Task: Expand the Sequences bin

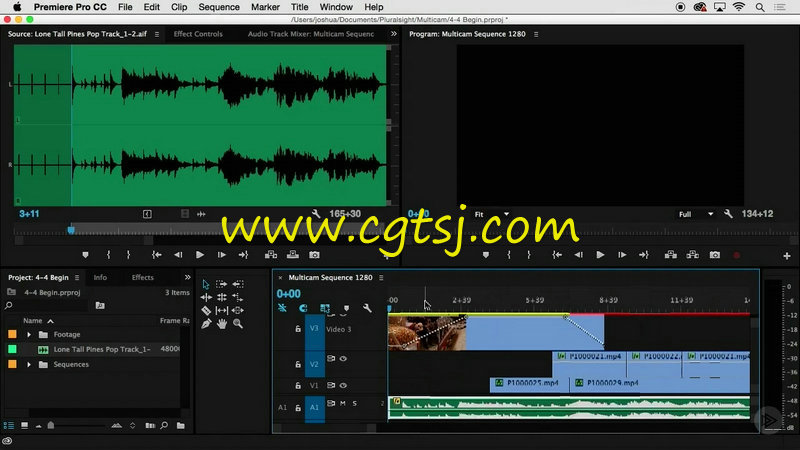Action: pos(29,364)
